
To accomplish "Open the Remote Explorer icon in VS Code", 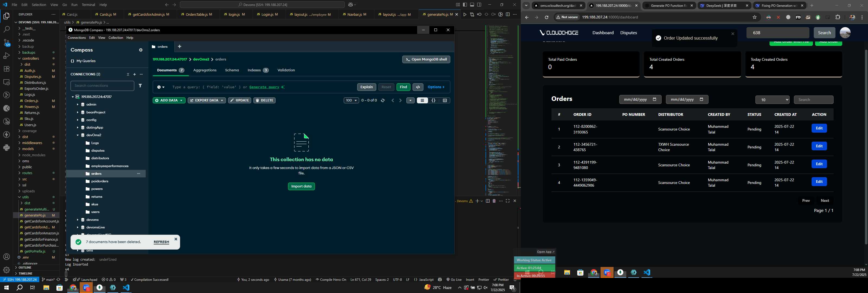I will pyautogui.click(x=7, y=82).
